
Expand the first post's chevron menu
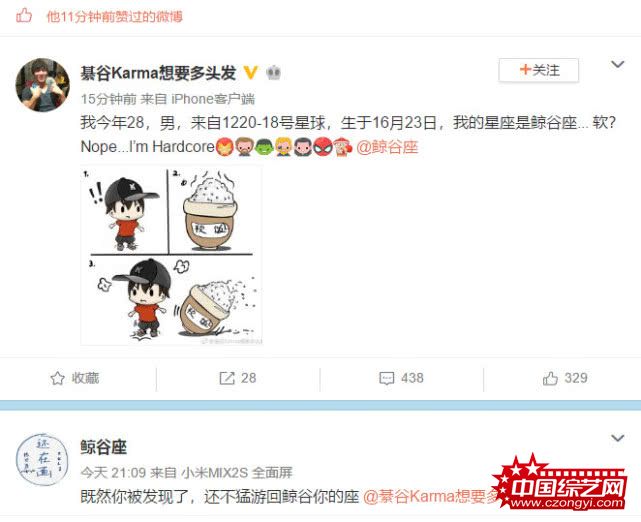click(x=617, y=64)
